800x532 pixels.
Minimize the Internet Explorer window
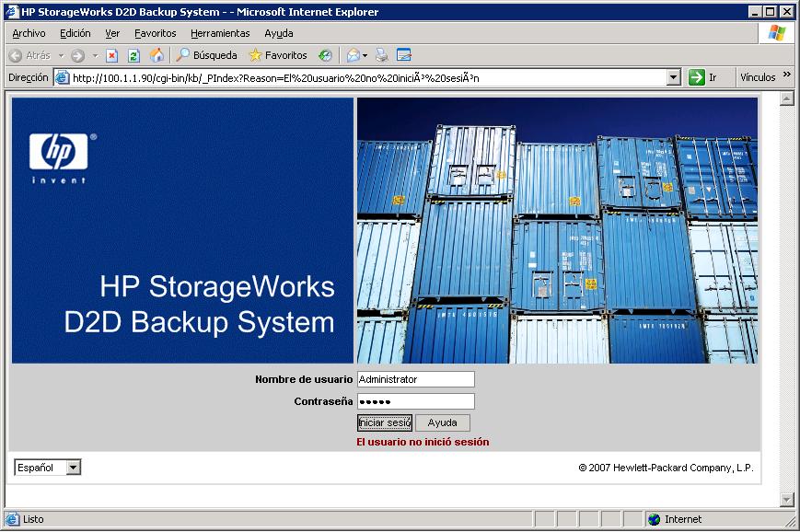(x=755, y=12)
